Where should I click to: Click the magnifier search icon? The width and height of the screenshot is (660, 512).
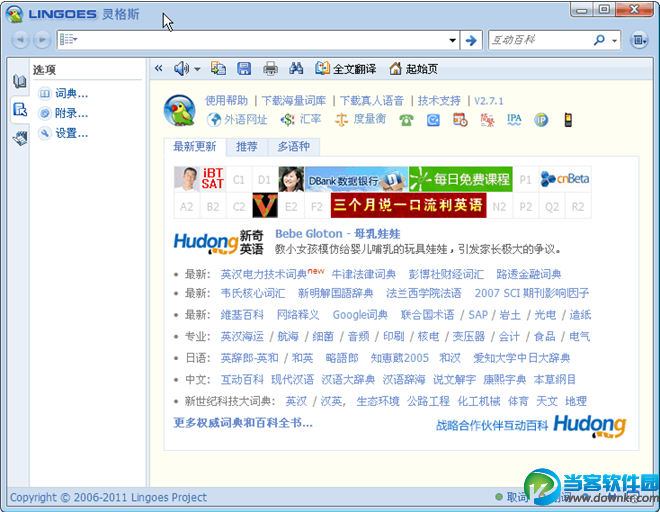pyautogui.click(x=599, y=40)
